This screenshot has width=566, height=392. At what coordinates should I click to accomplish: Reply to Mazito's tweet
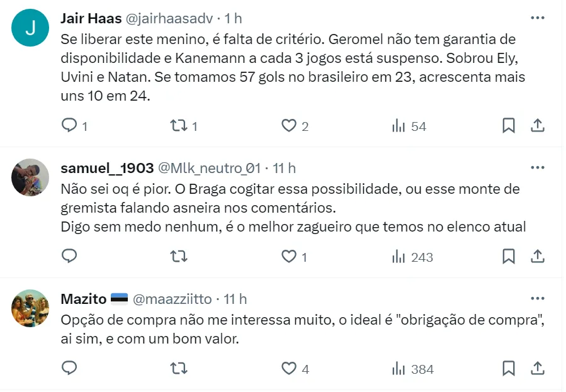coord(69,369)
